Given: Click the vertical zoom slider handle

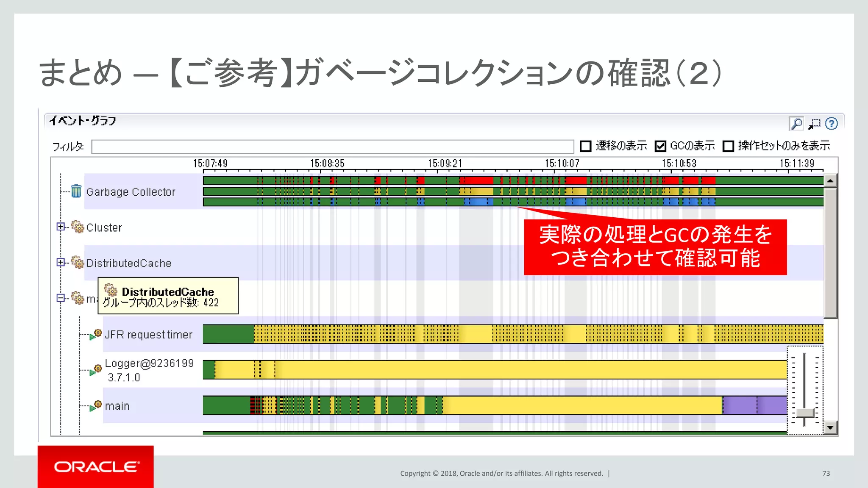Looking at the screenshot, I should (x=805, y=413).
